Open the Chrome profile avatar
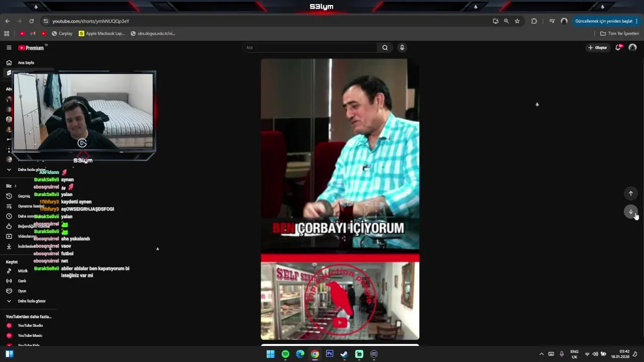This screenshot has height=362, width=644. [564, 21]
